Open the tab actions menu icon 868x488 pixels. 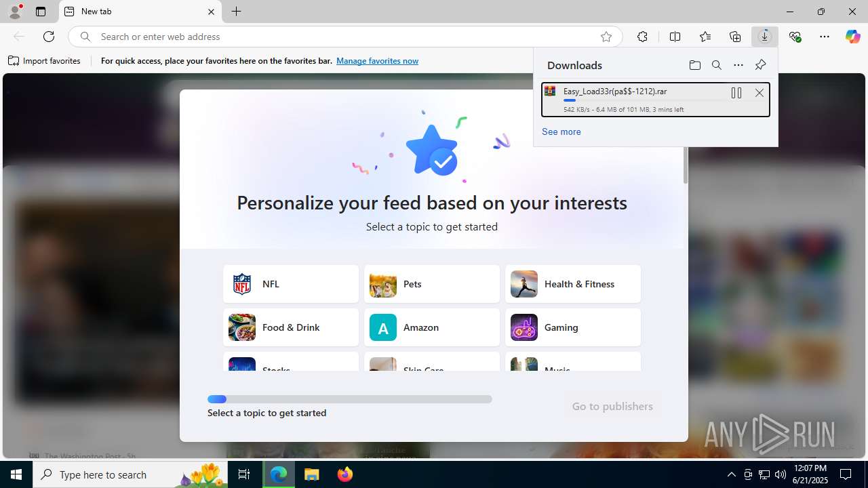41,12
